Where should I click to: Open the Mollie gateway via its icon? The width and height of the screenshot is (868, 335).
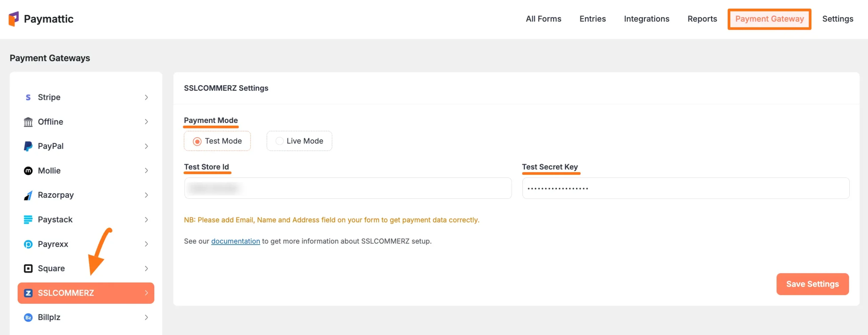coord(28,170)
